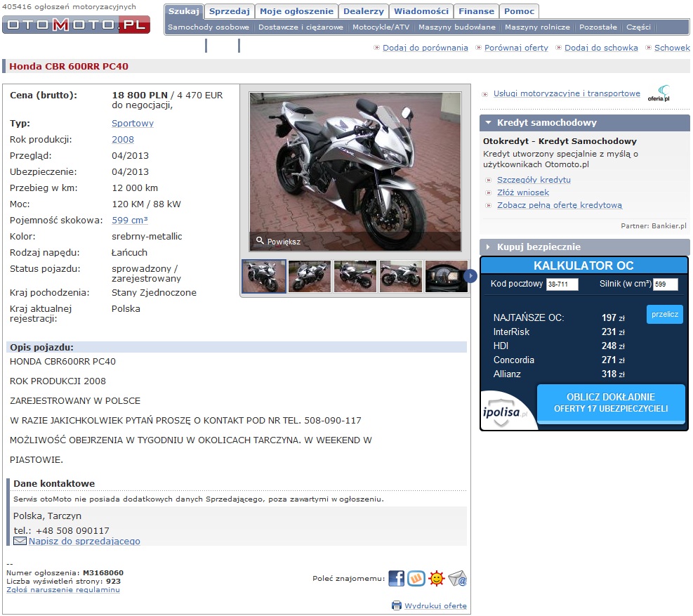Select Motocykle/ATV category in submenu
The width and height of the screenshot is (693, 616).
coord(381,27)
